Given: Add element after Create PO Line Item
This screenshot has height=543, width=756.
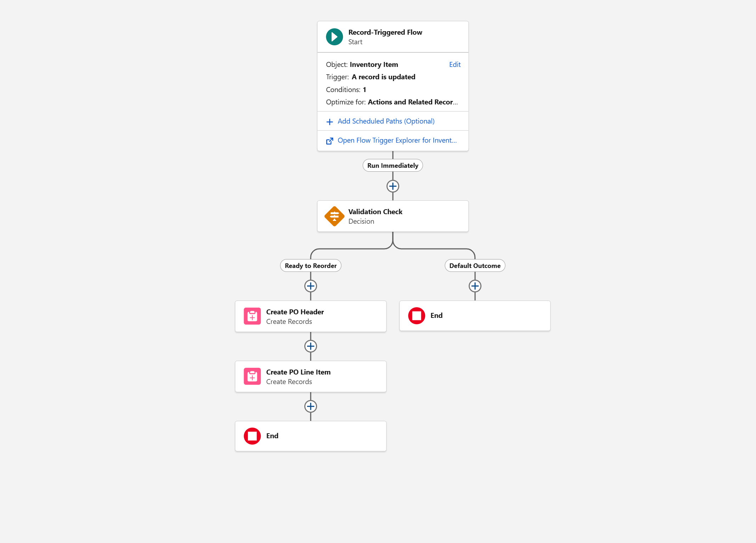Looking at the screenshot, I should pos(311,406).
